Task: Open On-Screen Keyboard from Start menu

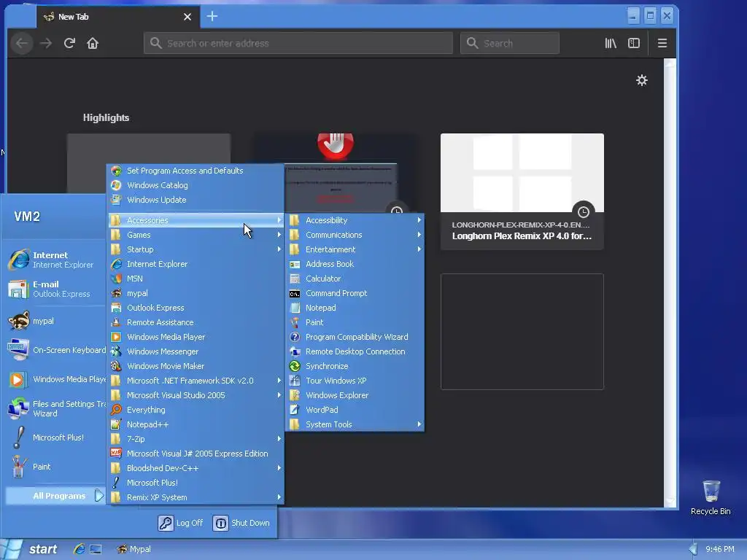Action: pyautogui.click(x=55, y=350)
